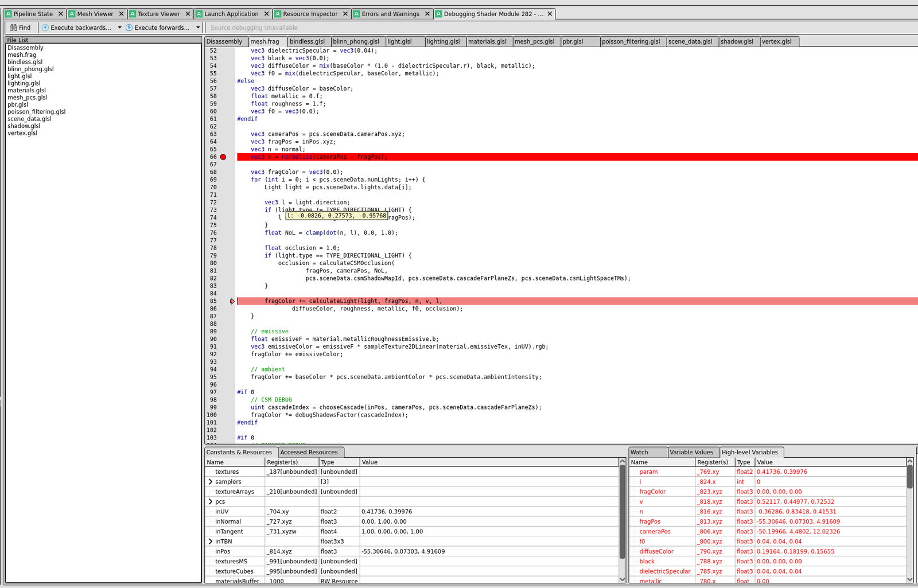
Task: Expand the inTBN row
Action: point(211,542)
